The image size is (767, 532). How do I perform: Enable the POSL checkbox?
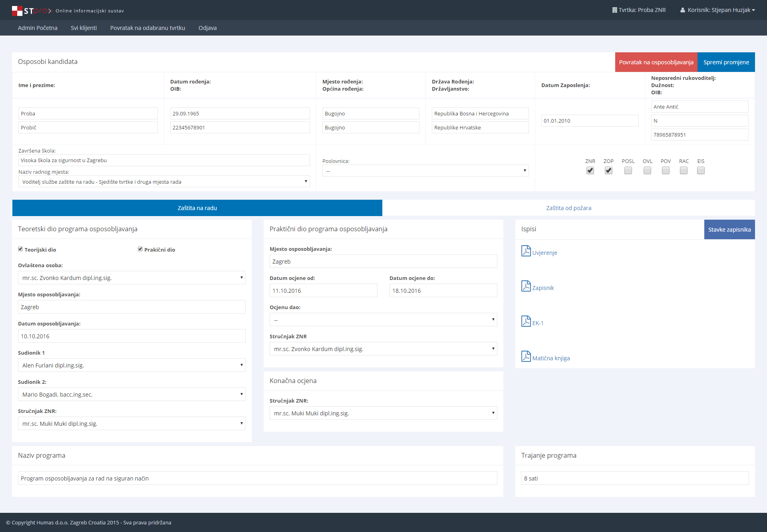click(x=628, y=171)
